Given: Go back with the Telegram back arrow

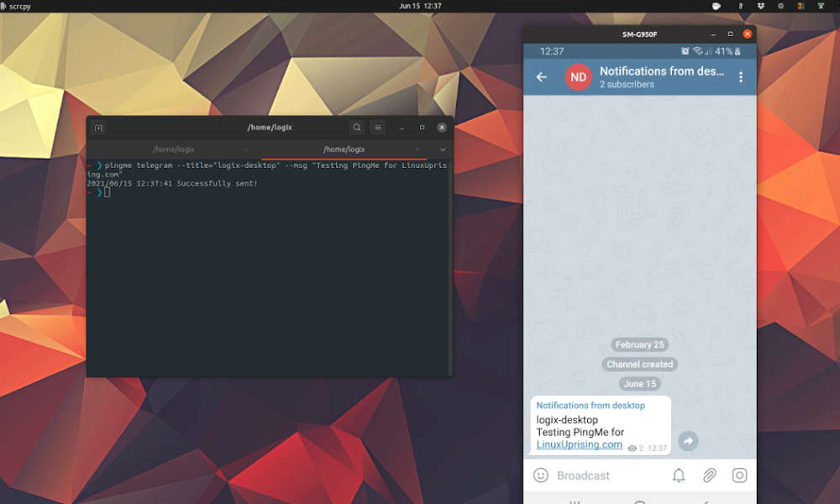Looking at the screenshot, I should (x=542, y=77).
